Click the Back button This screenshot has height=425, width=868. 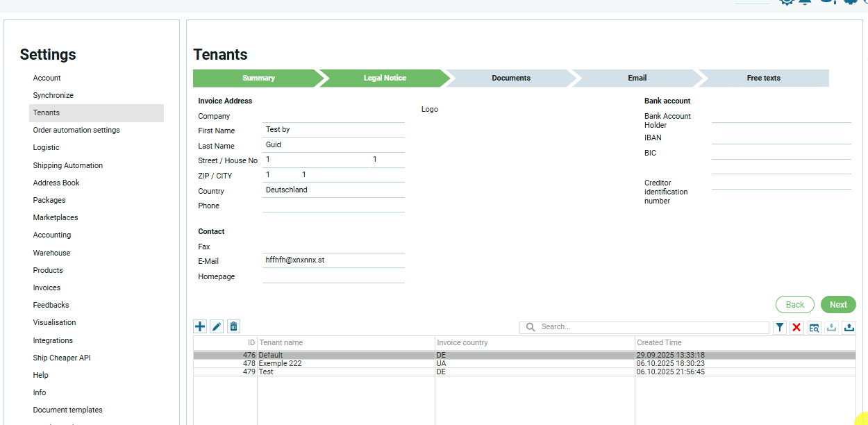click(x=795, y=304)
